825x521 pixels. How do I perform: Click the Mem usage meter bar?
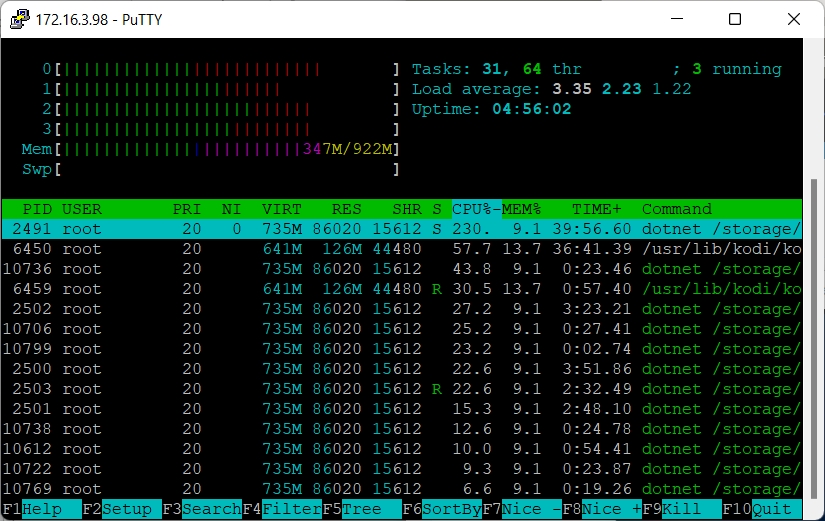[227, 149]
